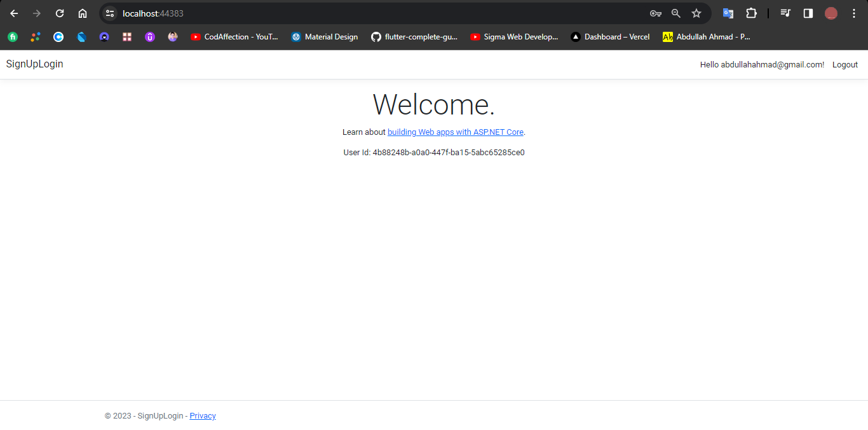View site information icon beside localhost
This screenshot has height=430, width=868.
(110, 13)
